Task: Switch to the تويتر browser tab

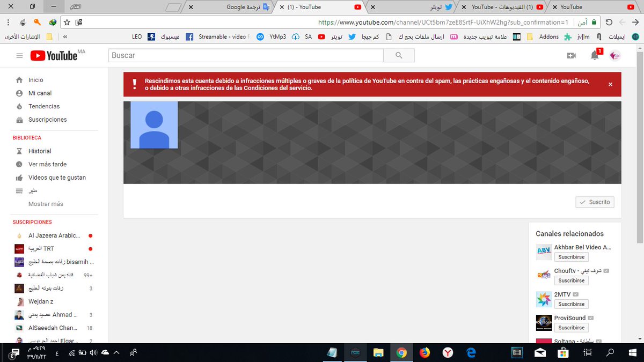Action: (413, 8)
